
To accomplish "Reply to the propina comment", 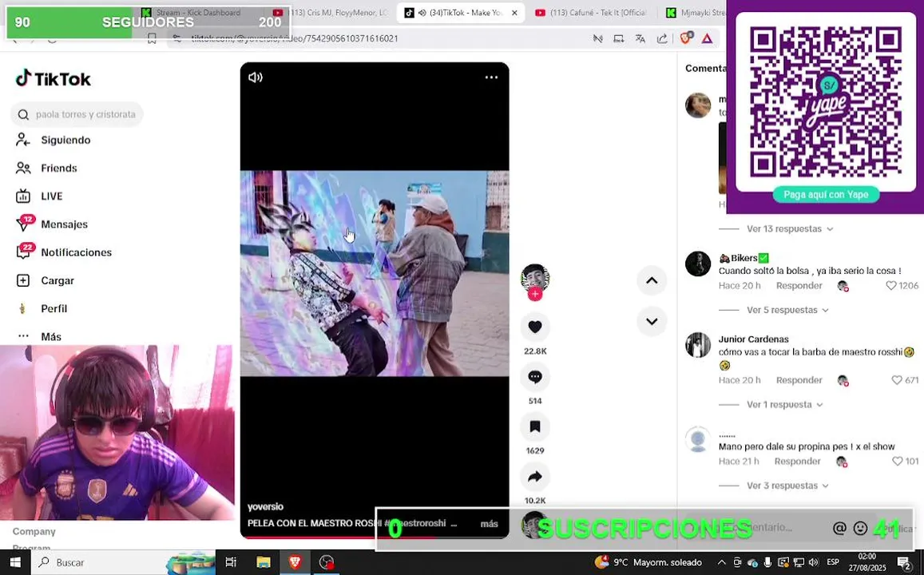I will pyautogui.click(x=797, y=462).
